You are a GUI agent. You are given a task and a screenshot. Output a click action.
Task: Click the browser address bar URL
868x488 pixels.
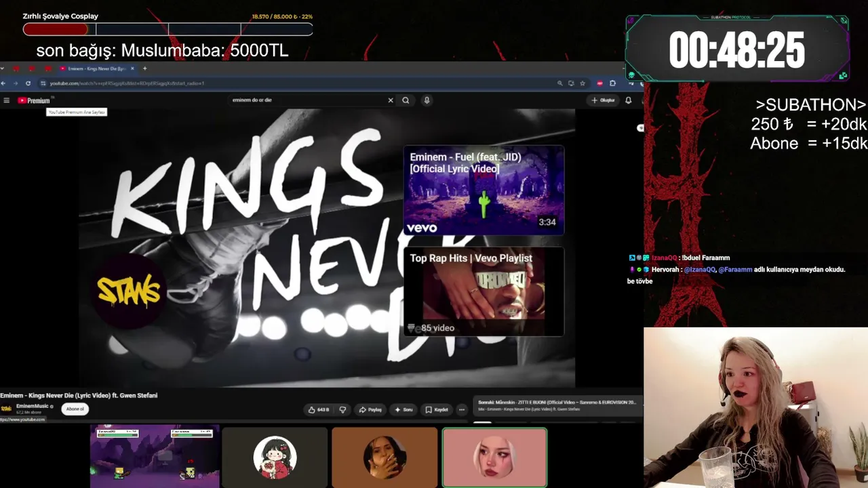(127, 83)
